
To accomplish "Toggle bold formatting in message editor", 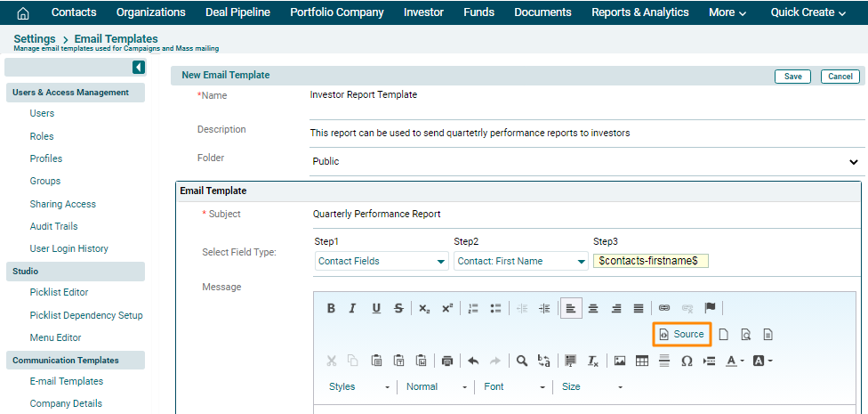I will pos(331,309).
